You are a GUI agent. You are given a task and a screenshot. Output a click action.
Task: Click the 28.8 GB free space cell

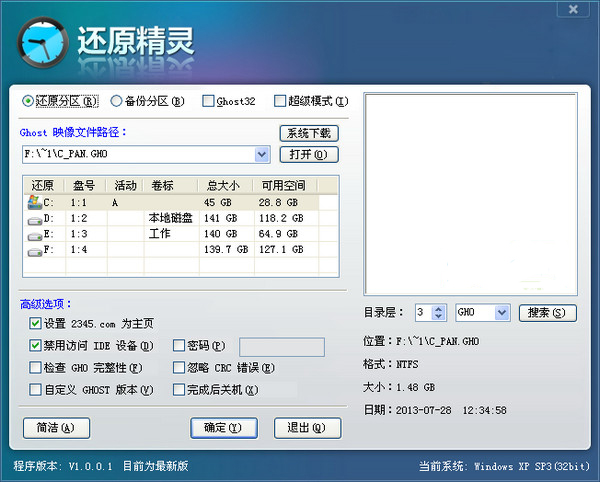[278, 202]
